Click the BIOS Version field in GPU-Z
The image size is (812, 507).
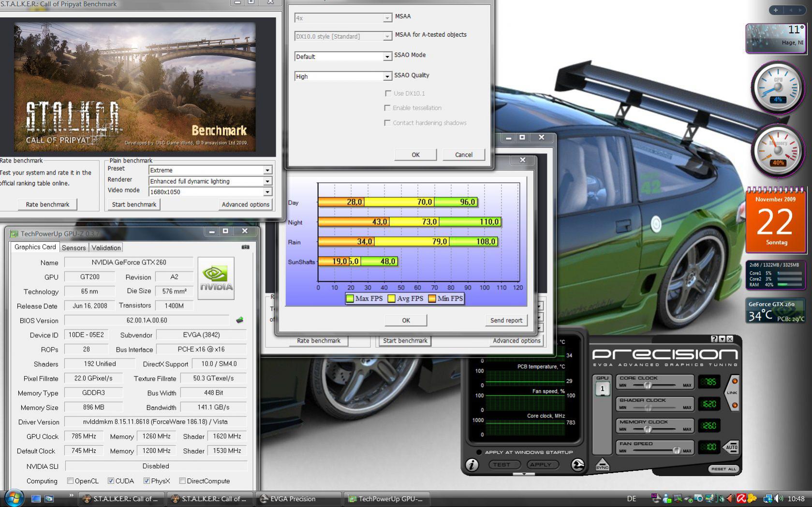click(x=147, y=320)
